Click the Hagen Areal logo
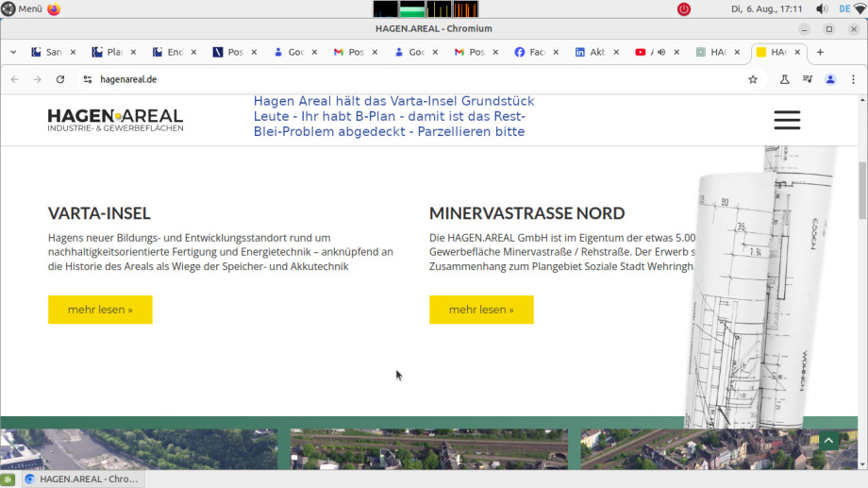 pyautogui.click(x=115, y=120)
